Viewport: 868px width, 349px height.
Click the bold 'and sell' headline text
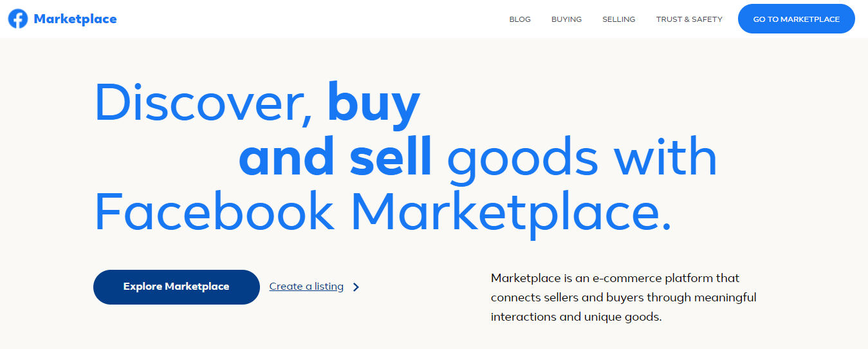click(335, 158)
